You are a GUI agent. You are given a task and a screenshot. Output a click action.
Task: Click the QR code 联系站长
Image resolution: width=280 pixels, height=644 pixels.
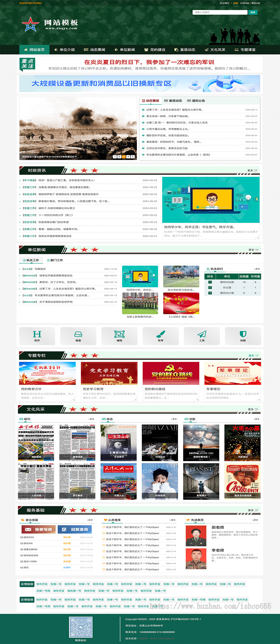tap(81, 627)
